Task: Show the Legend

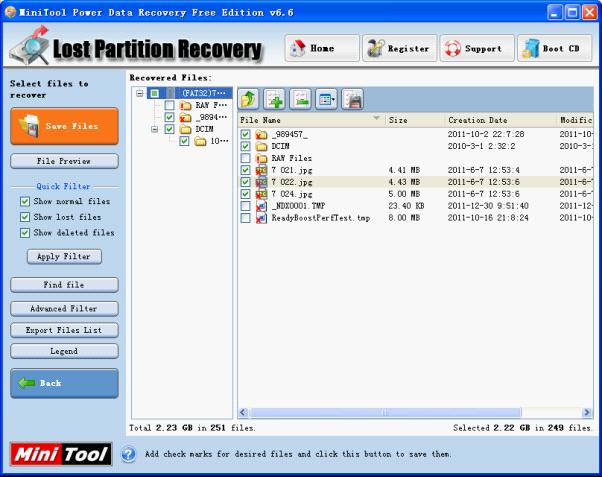Action: pos(64,351)
